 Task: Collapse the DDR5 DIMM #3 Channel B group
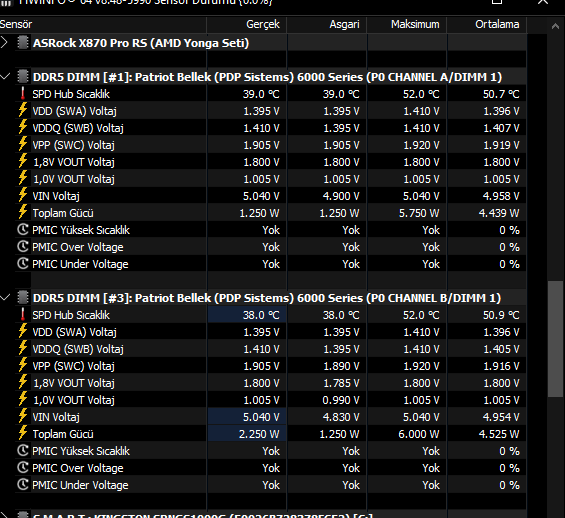click(x=5, y=298)
